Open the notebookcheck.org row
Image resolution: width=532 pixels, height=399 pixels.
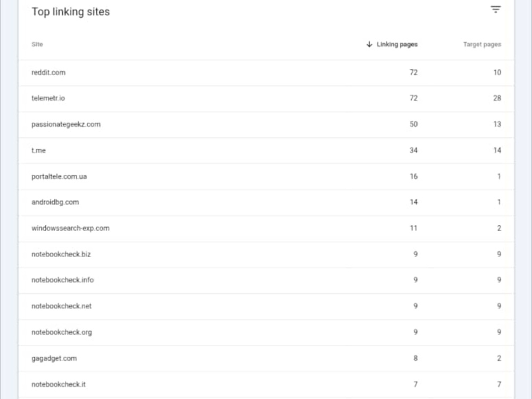pyautogui.click(x=267, y=332)
